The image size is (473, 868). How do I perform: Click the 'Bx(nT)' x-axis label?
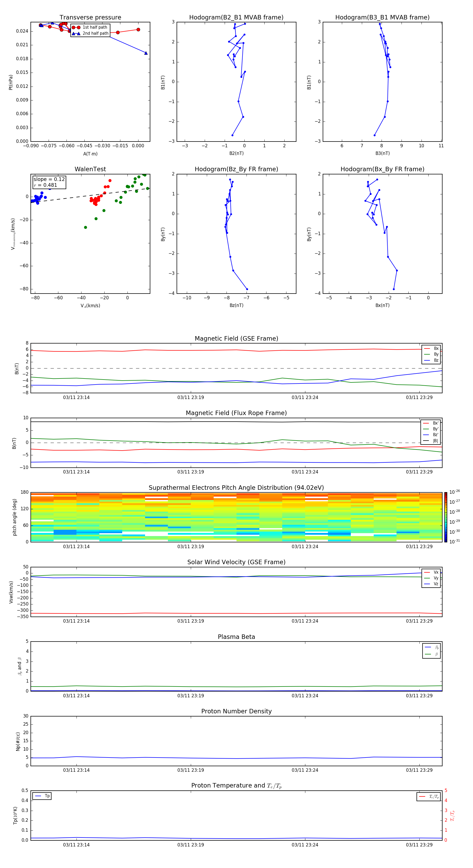(382, 305)
